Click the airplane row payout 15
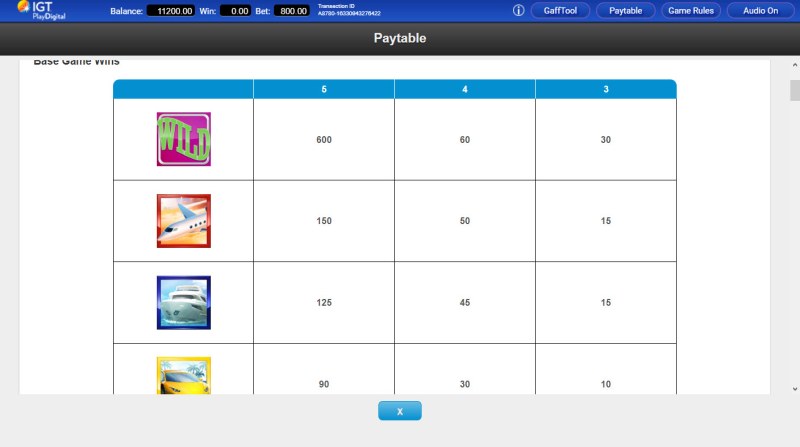 606,221
